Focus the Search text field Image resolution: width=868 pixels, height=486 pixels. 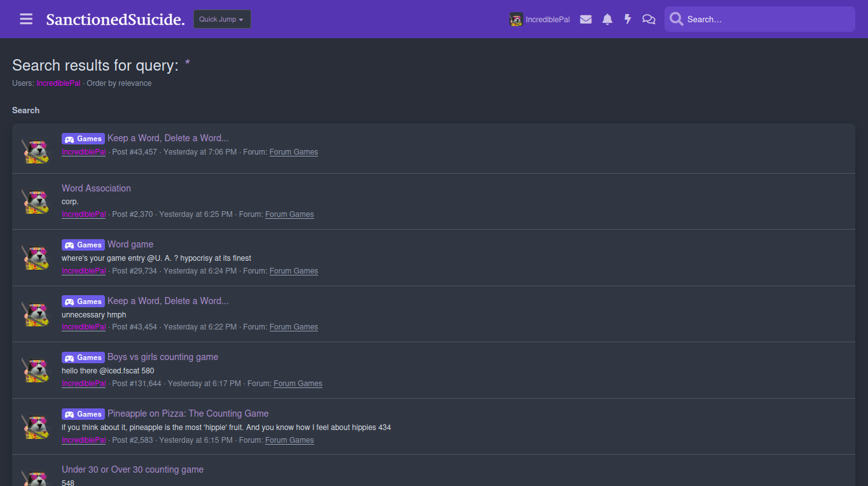click(766, 20)
